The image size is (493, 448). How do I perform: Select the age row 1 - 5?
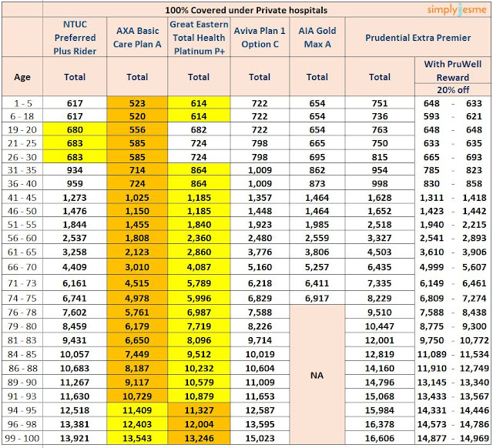pos(23,103)
